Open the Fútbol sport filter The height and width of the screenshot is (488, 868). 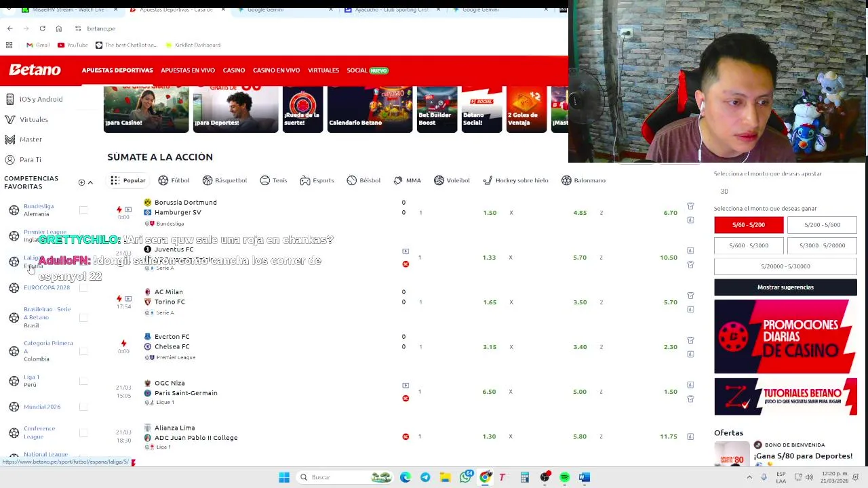(x=174, y=180)
